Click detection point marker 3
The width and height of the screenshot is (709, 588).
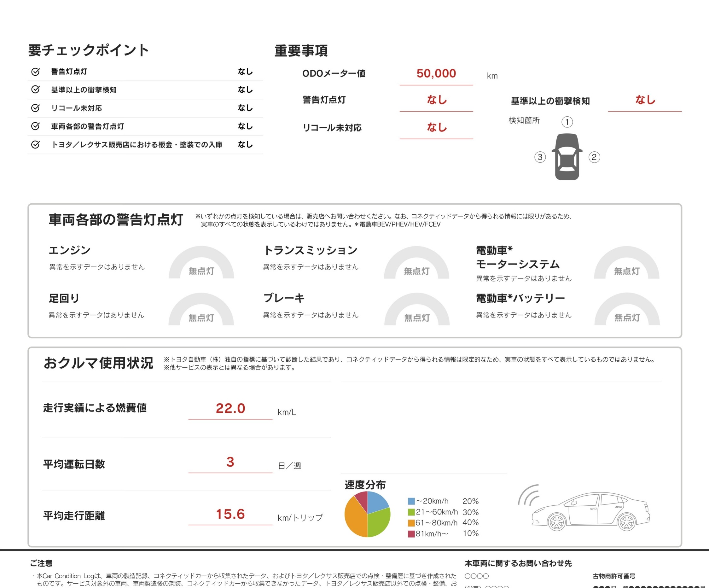[540, 157]
